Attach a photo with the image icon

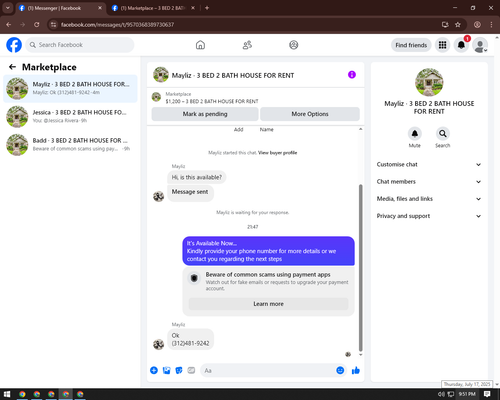[167, 370]
